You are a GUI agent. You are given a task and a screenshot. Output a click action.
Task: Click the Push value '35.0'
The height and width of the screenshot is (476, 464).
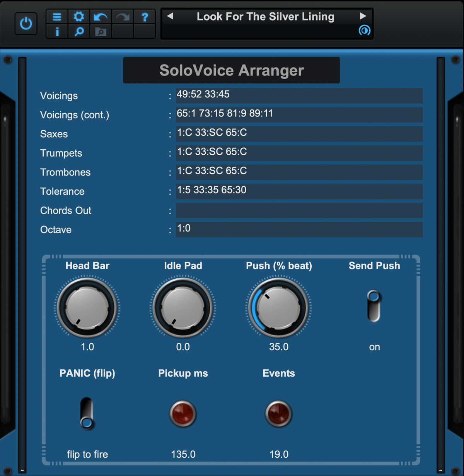point(279,347)
